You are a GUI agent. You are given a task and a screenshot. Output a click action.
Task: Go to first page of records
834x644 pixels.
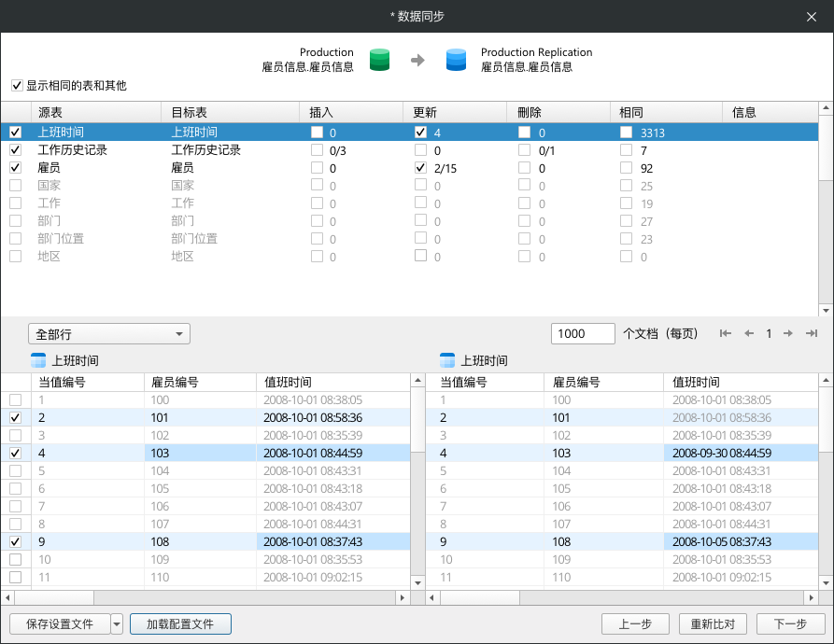[725, 334]
